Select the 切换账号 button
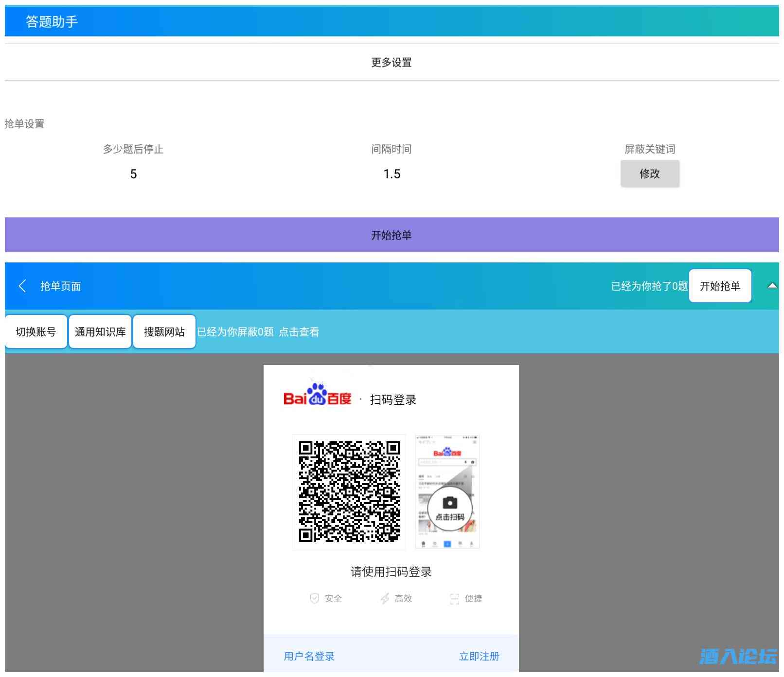784x677 pixels. point(36,332)
